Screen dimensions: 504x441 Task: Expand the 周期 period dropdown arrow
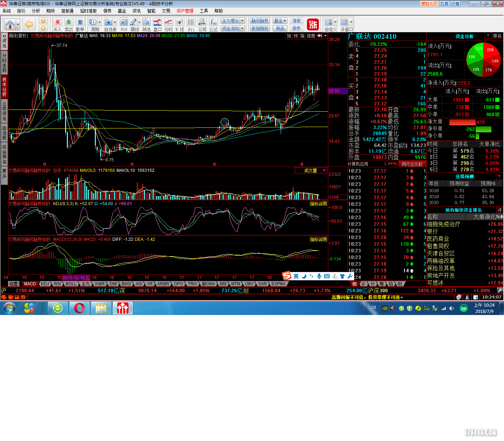coord(100,22)
